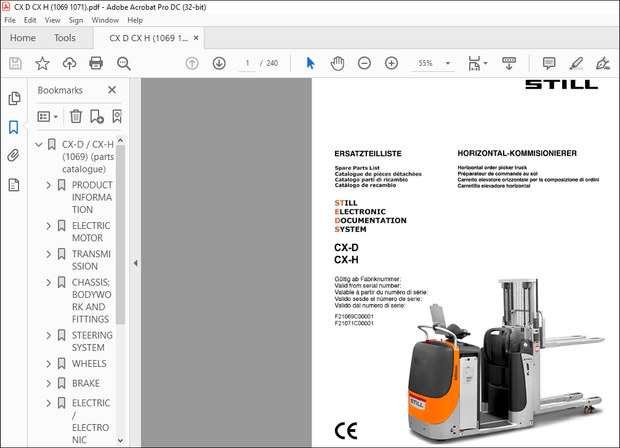Click the bookmarks scrollbar thumb
This screenshot has height=448, width=620.
121,234
